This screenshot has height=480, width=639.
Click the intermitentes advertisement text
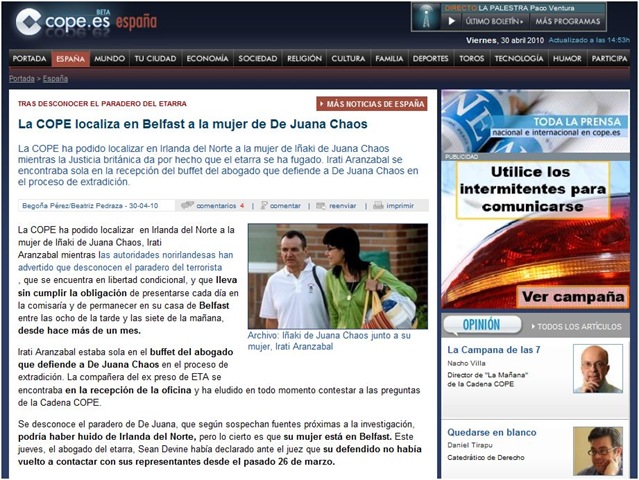[533, 189]
